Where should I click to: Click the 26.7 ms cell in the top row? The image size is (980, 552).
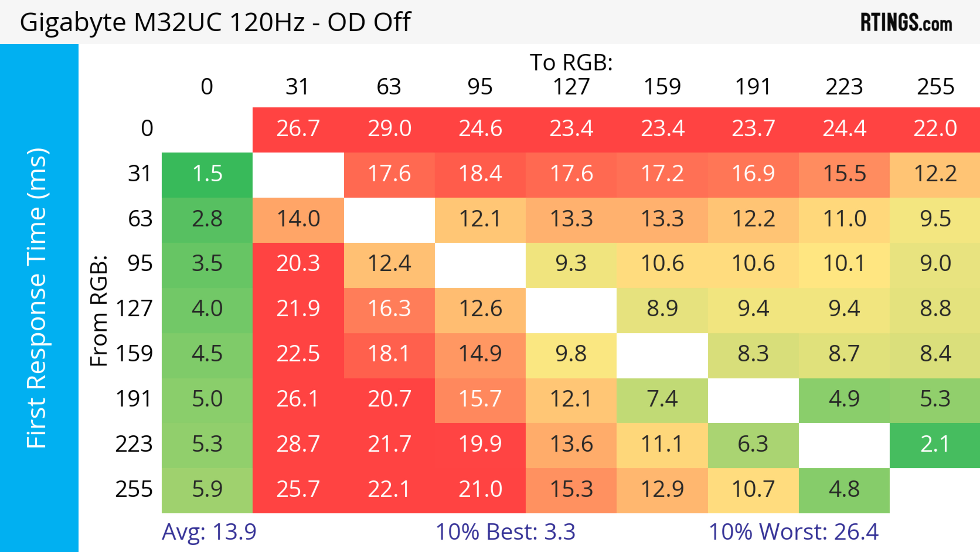[298, 129]
